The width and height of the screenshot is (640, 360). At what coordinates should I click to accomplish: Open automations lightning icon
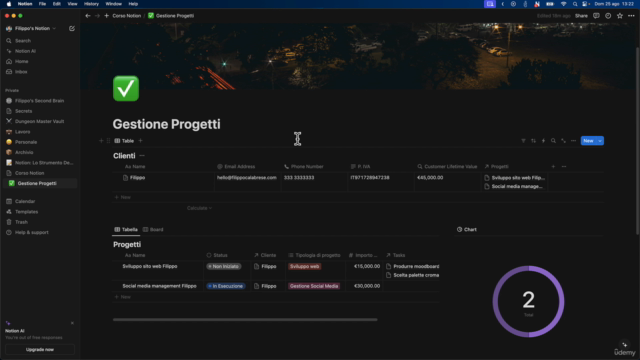[x=543, y=141]
